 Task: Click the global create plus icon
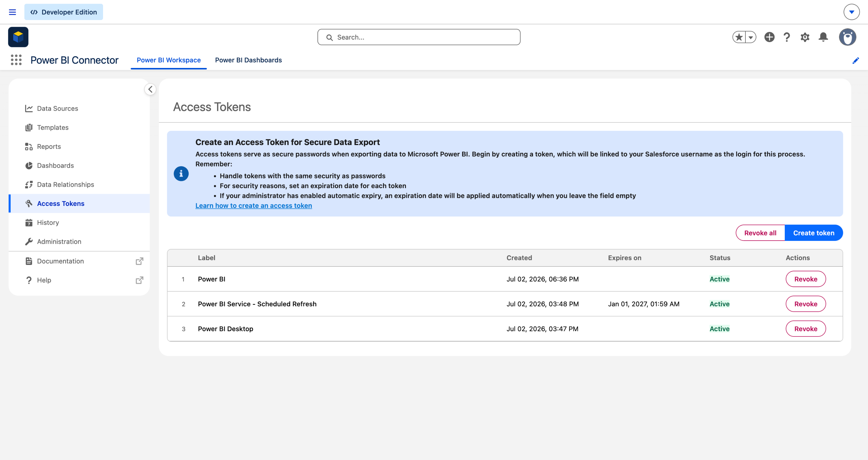point(769,37)
